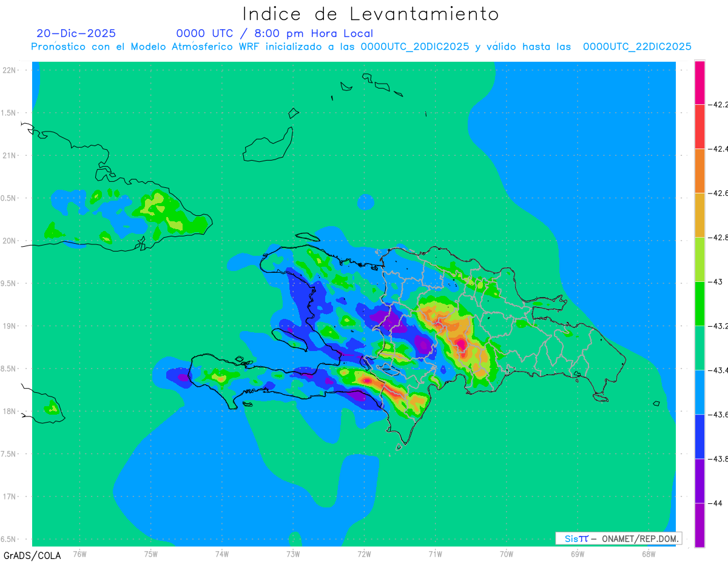Click the pink swatch at top of color bar
728x562 pixels.
(x=699, y=82)
